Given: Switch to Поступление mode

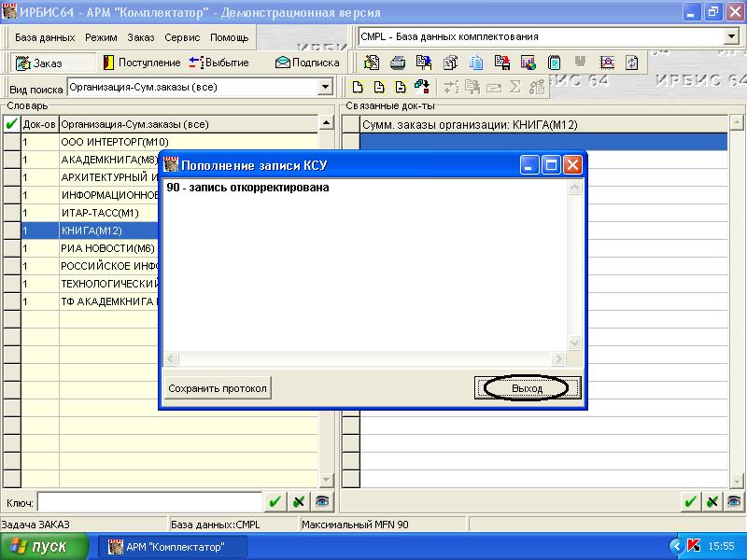Looking at the screenshot, I should tap(142, 63).
